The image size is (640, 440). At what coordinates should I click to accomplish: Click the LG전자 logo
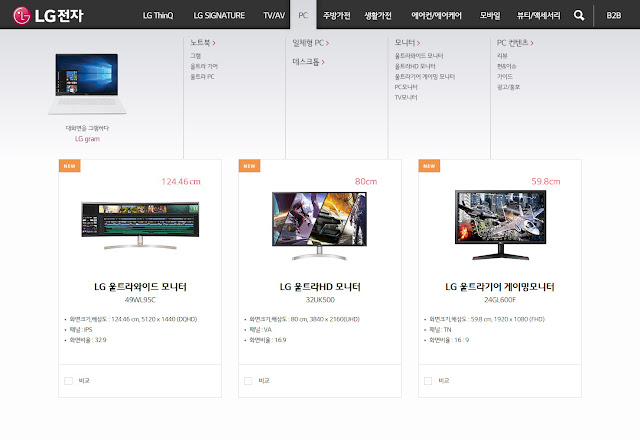point(48,16)
